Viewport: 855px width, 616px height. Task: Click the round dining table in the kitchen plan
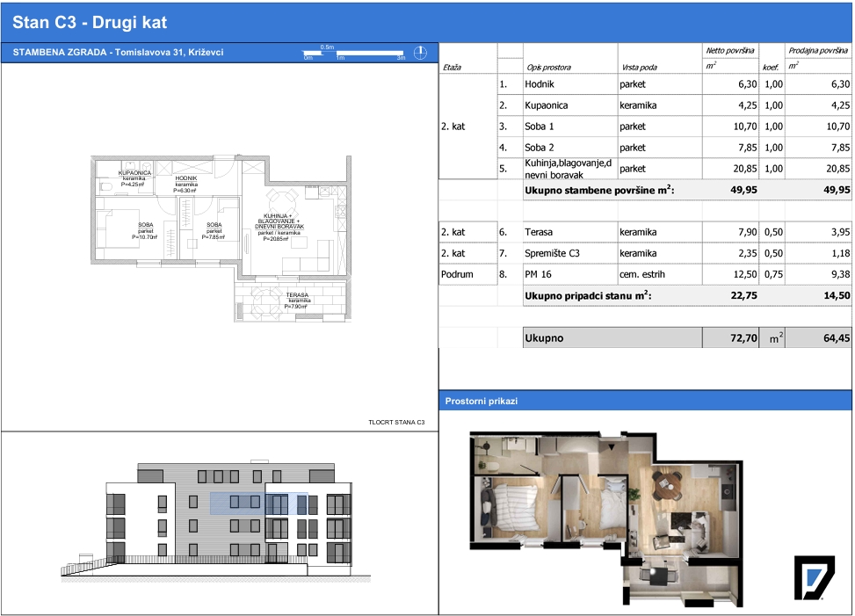tap(282, 202)
